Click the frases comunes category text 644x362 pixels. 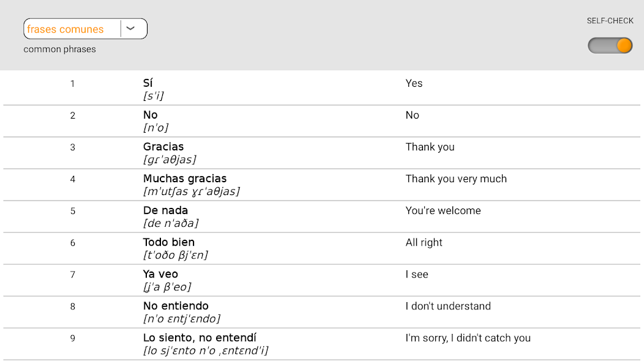66,29
